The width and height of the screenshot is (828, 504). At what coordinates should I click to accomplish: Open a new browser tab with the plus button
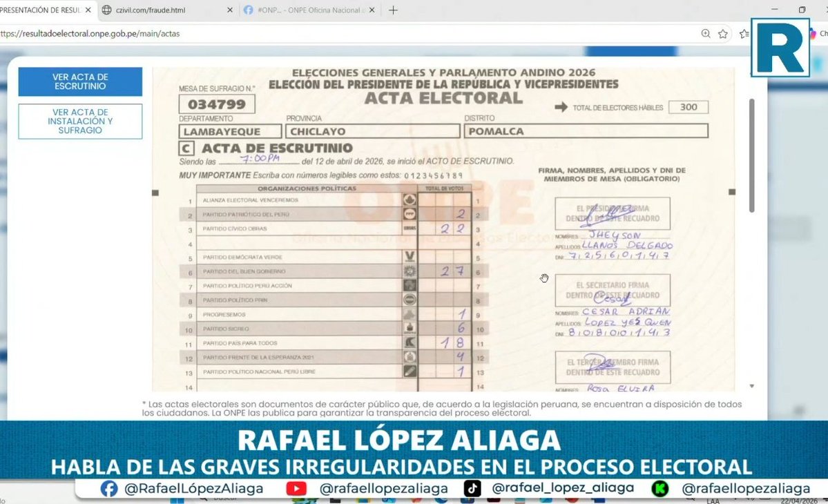click(x=394, y=10)
